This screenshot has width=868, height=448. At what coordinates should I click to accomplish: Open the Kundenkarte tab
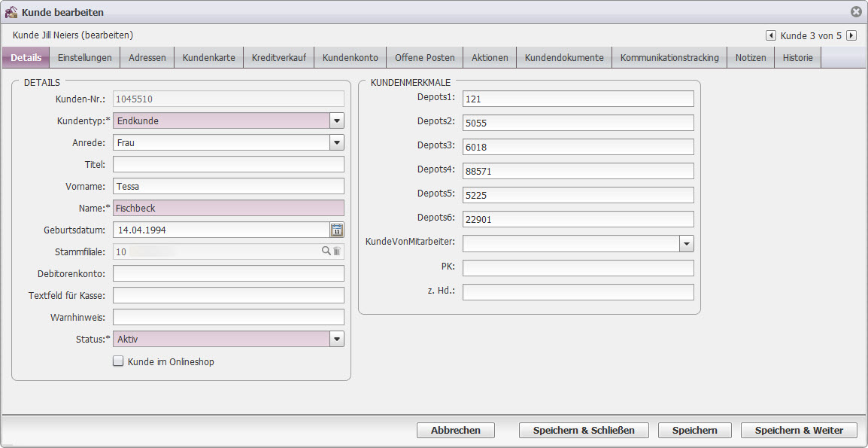tap(208, 58)
